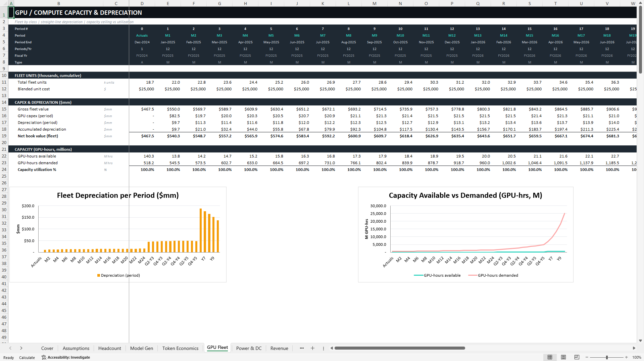Open the Assumptions sheet tab

[x=76, y=348]
